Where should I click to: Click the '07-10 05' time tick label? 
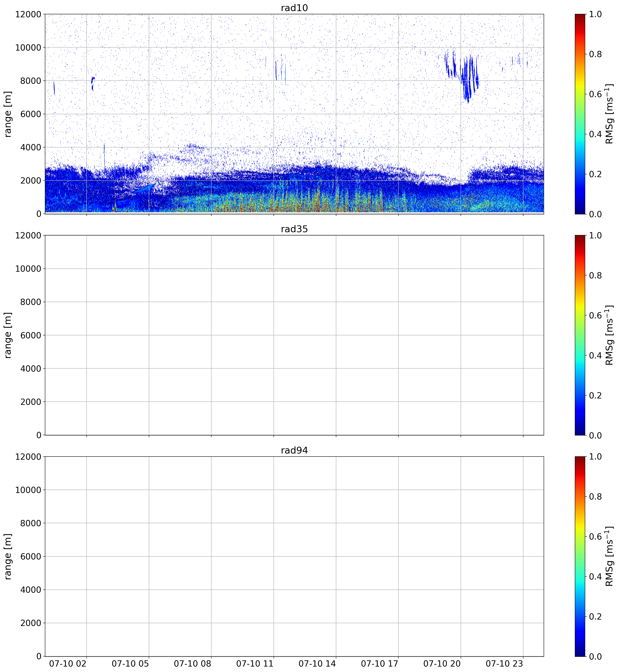(130, 664)
